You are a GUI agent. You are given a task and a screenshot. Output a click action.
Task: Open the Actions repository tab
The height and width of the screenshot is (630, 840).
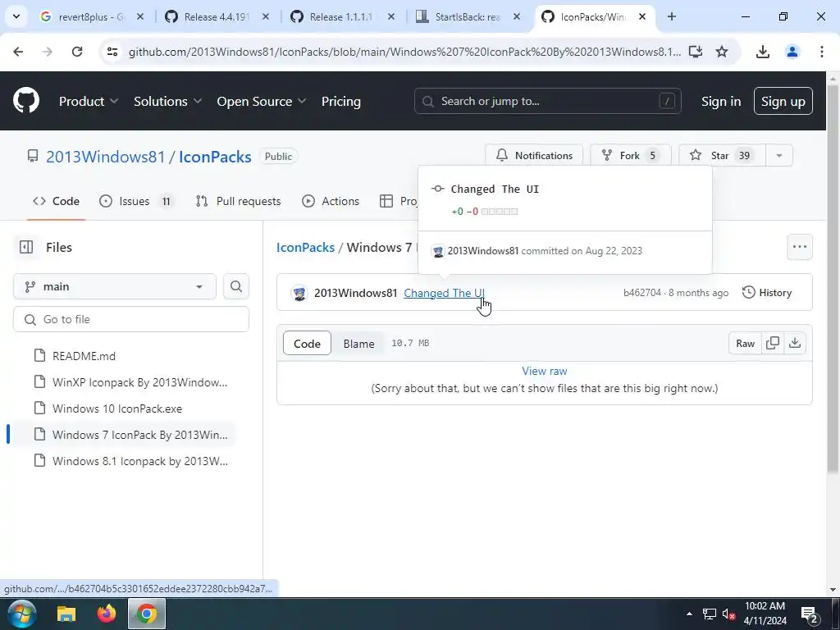(331, 201)
